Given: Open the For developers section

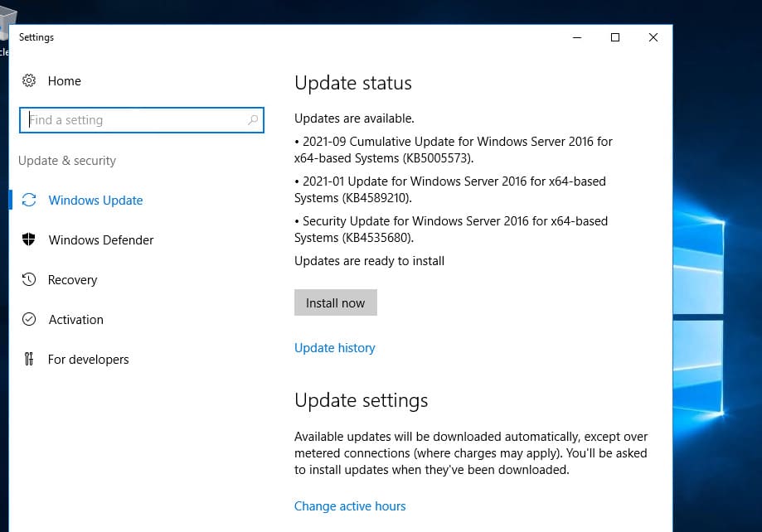Looking at the screenshot, I should (x=88, y=360).
